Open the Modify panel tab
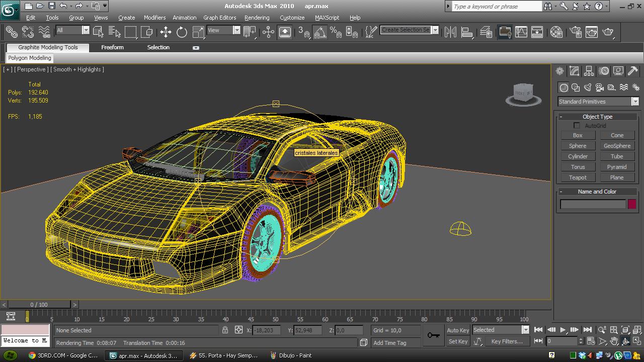644x362 pixels. tap(574, 71)
